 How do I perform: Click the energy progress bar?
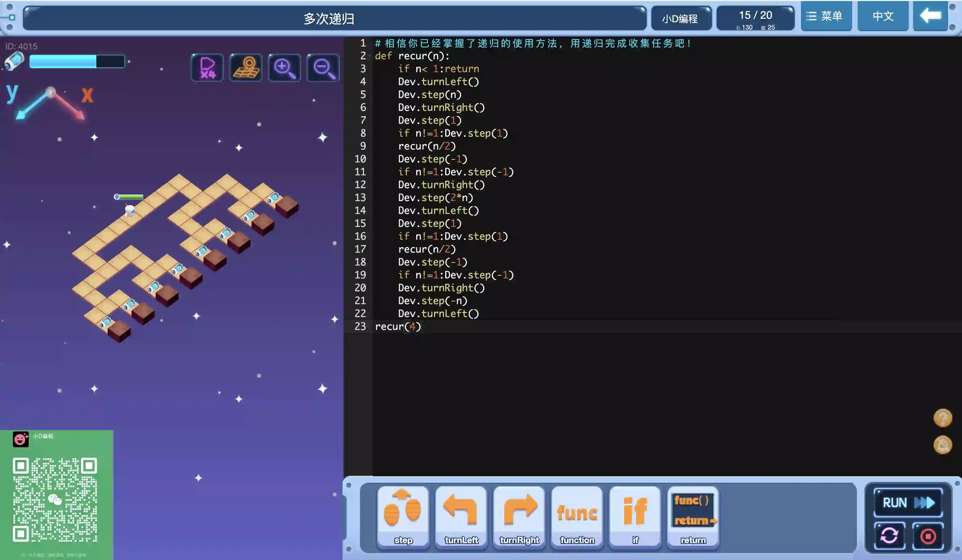point(77,61)
